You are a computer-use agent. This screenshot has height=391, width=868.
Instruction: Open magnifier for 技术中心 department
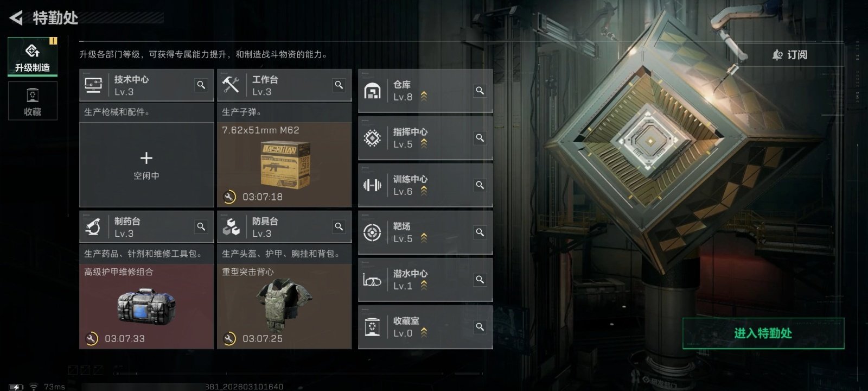click(201, 85)
